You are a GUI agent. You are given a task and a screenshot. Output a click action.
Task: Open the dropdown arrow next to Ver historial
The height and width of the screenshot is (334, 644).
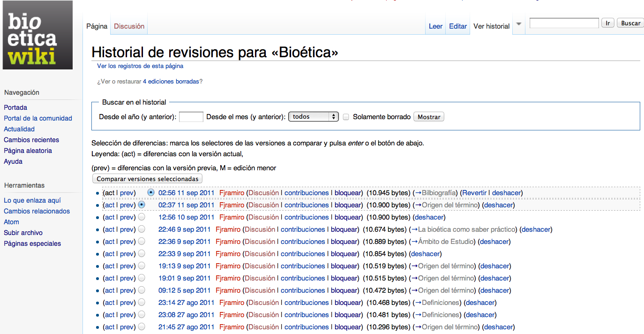coord(518,24)
